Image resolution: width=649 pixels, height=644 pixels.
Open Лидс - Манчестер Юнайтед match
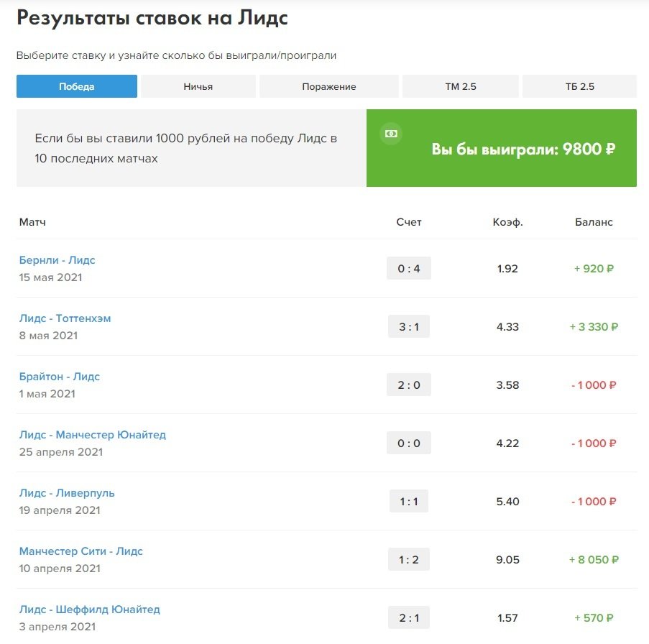pyautogui.click(x=93, y=435)
